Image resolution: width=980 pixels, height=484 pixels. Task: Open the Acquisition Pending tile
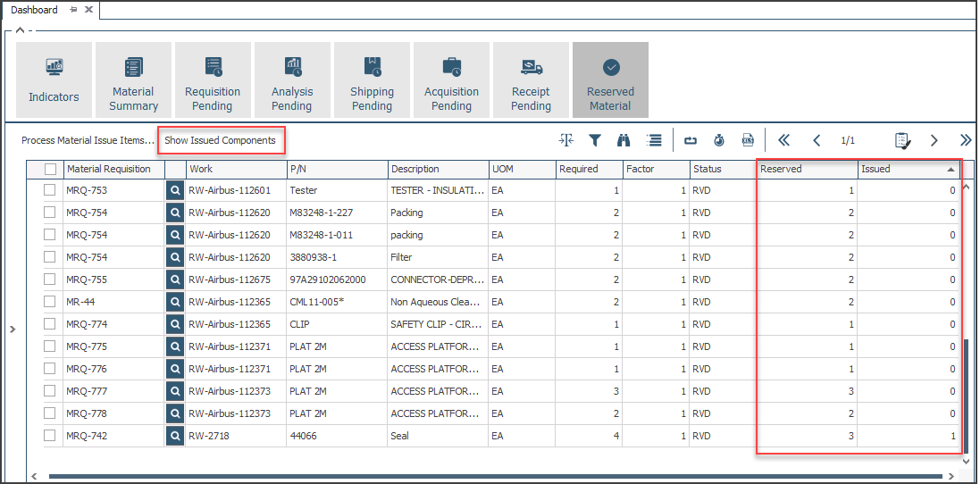[x=451, y=80]
